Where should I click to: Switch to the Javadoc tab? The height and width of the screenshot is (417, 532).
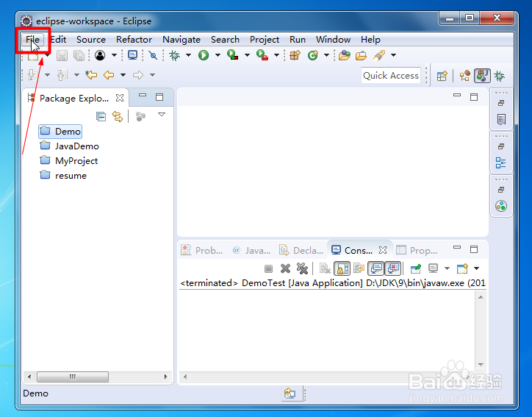251,251
